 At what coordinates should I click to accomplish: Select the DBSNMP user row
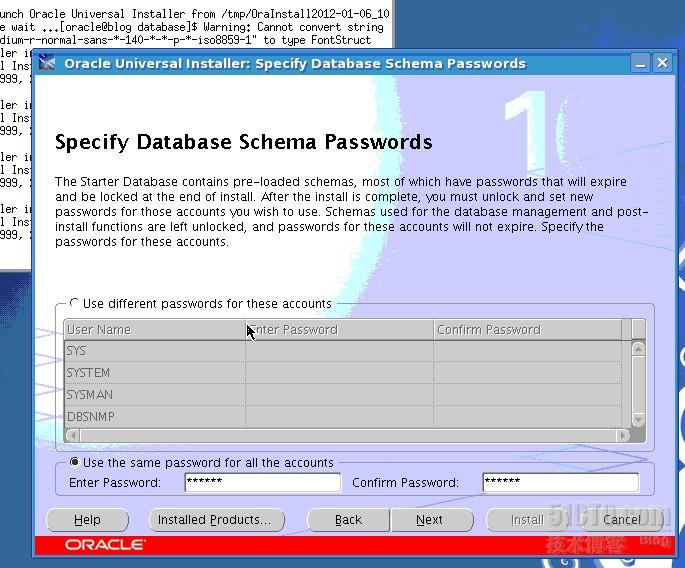pyautogui.click(x=343, y=416)
